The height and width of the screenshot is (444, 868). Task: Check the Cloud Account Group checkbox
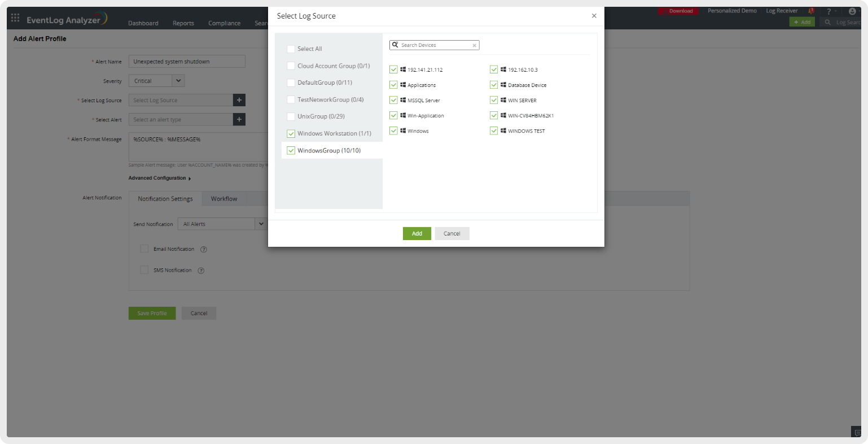(x=291, y=66)
